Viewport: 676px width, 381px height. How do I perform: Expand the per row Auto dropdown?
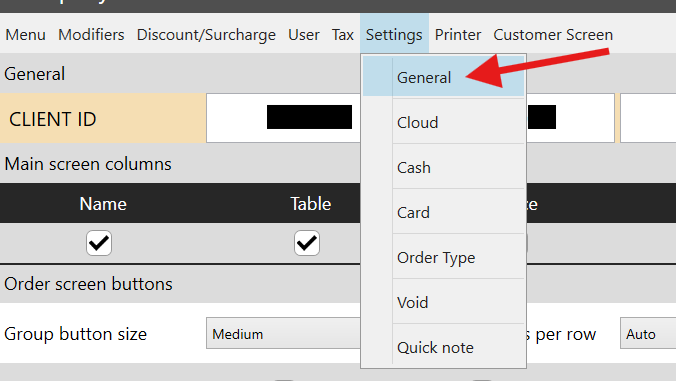click(648, 334)
